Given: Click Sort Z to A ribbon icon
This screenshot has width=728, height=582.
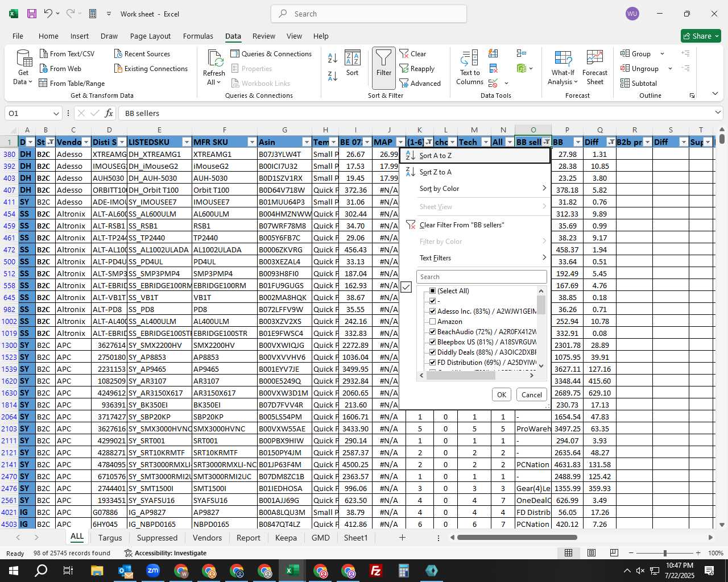Looking at the screenshot, I should tap(333, 76).
